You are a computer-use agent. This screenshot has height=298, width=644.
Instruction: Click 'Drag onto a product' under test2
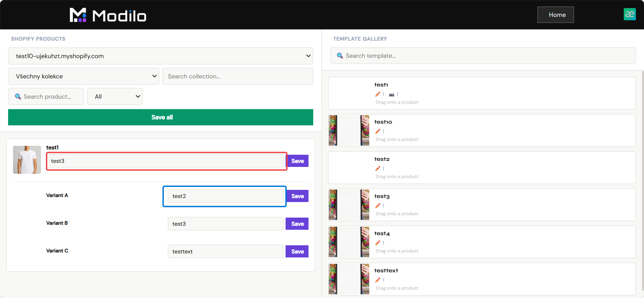(x=397, y=177)
